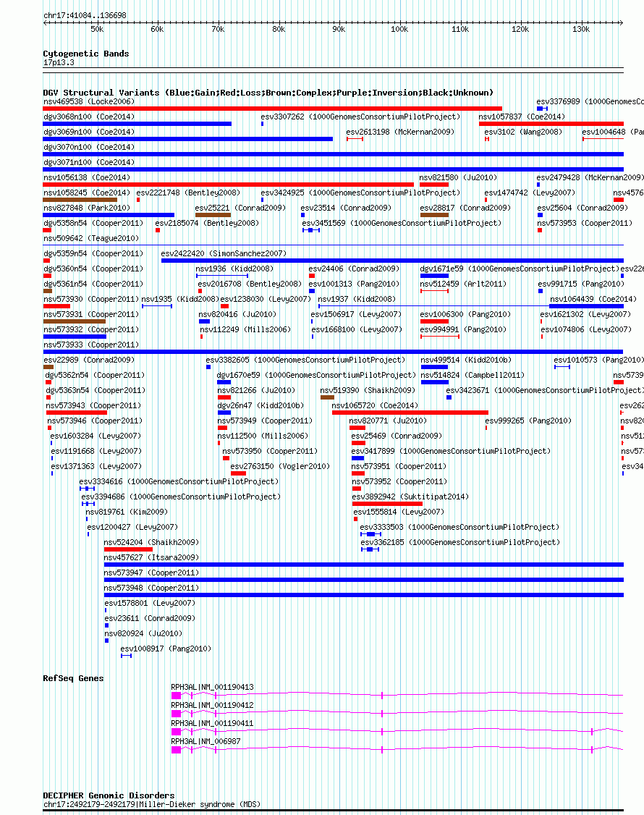Screen dimensions: 644x815
Task: Click the DGV Structural Variants track title
Action: coord(268,93)
